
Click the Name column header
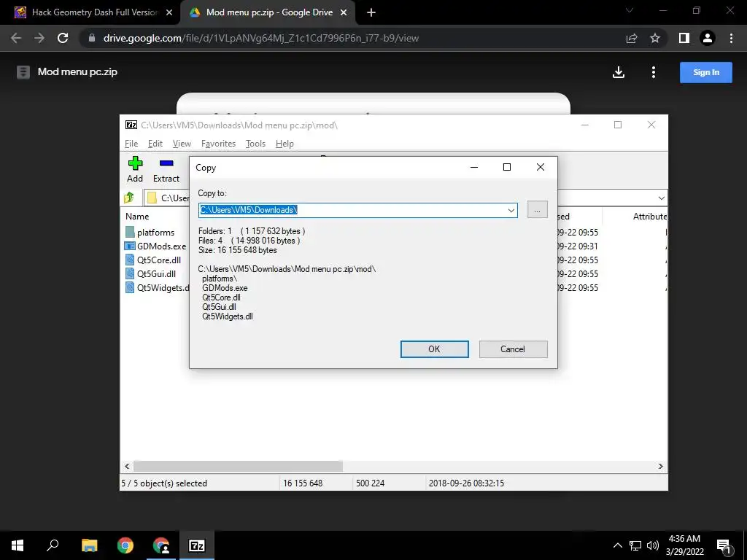(137, 216)
